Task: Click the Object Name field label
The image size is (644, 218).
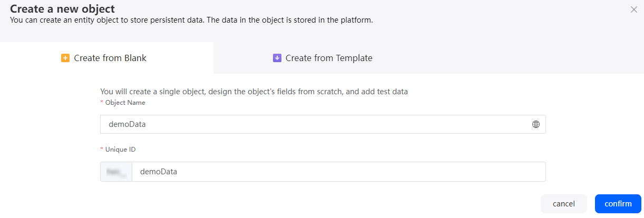Action: (x=125, y=103)
